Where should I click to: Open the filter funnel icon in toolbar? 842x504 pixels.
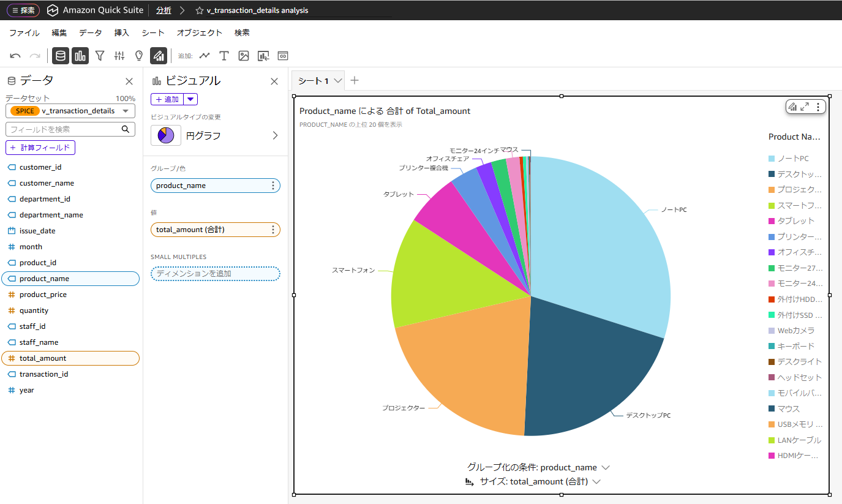(x=100, y=56)
